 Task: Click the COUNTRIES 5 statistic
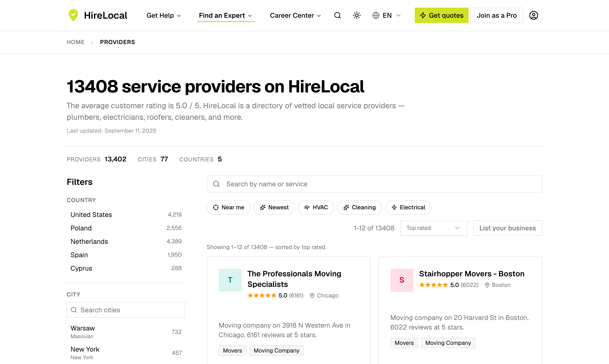[200, 159]
